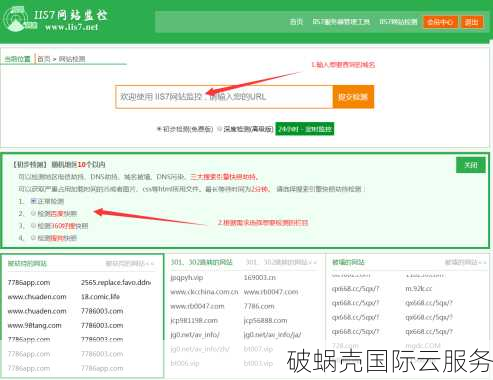Open the more link in hijacked websites panel header

click(130, 264)
